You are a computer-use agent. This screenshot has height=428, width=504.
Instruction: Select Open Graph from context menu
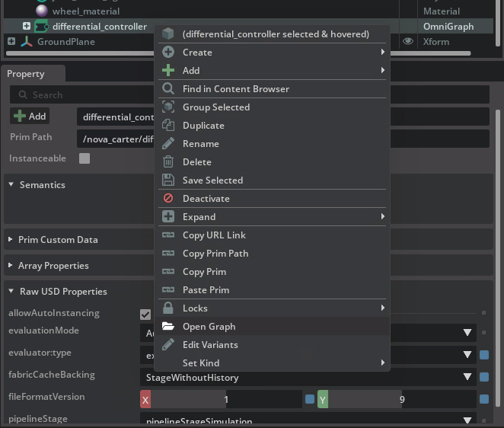tap(209, 327)
